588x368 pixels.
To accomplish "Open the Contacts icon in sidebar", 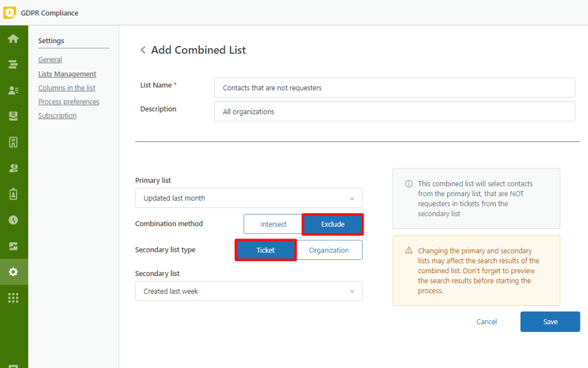I will pyautogui.click(x=14, y=90).
